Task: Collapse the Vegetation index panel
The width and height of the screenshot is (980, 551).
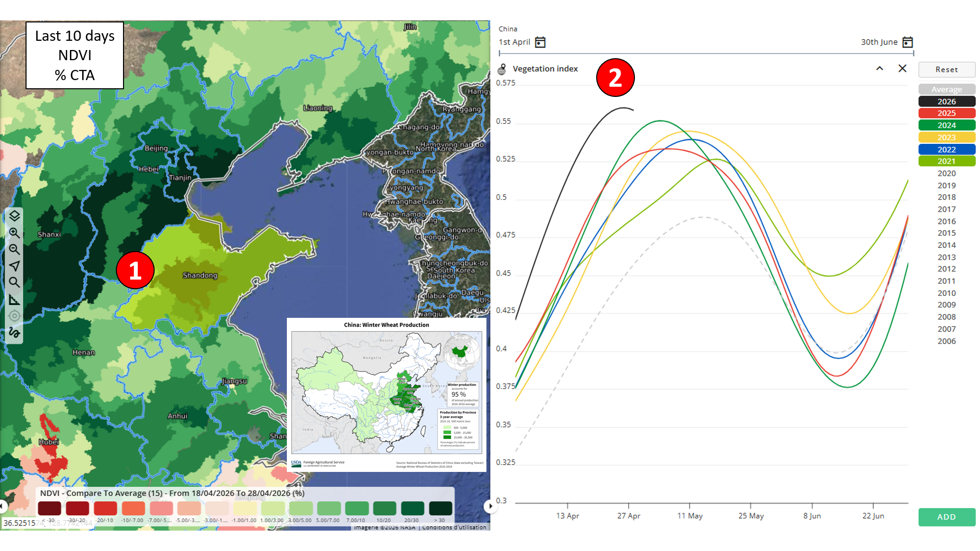Action: coord(879,68)
